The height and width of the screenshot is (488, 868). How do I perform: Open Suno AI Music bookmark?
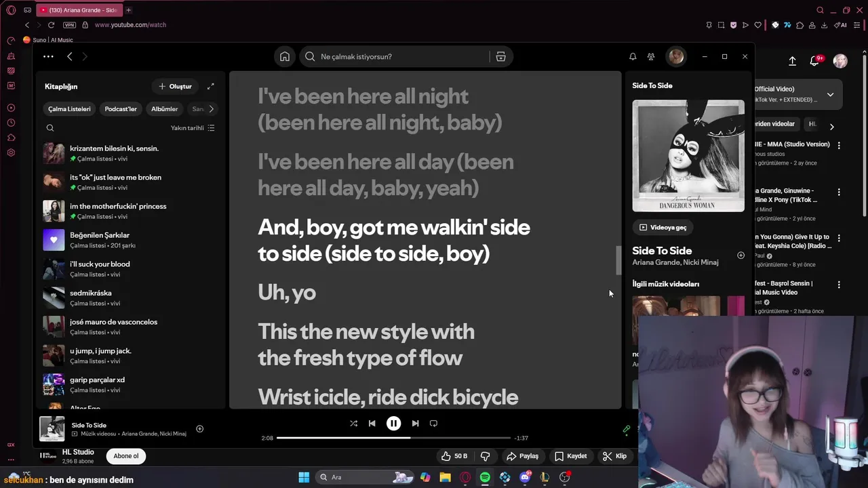(48, 40)
